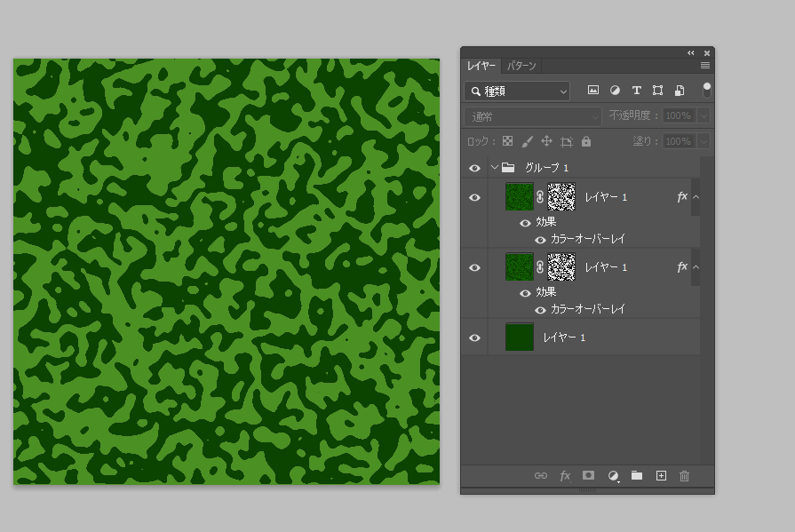Filter layers by adjustment layers icon
This screenshot has width=795, height=532.
pyautogui.click(x=615, y=91)
